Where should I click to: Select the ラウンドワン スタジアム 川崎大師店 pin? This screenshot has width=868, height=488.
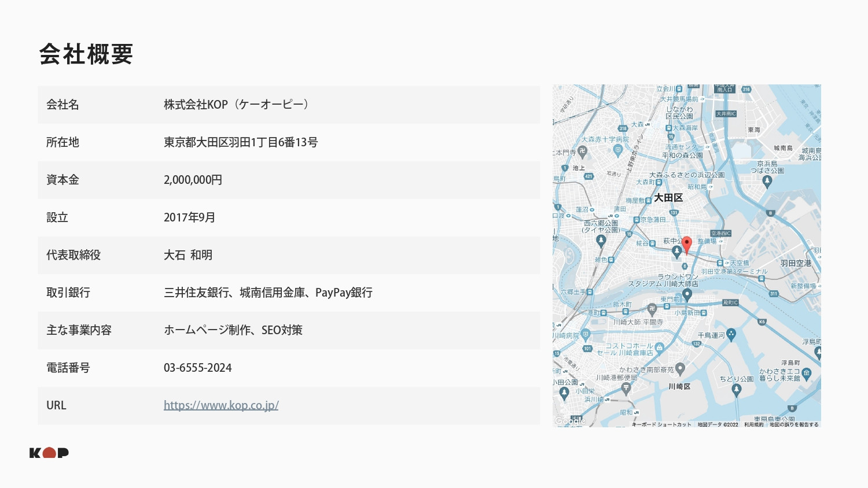pos(687,293)
